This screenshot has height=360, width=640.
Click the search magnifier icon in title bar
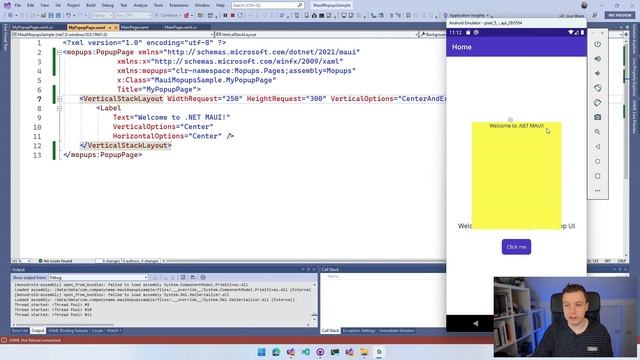click(300, 5)
